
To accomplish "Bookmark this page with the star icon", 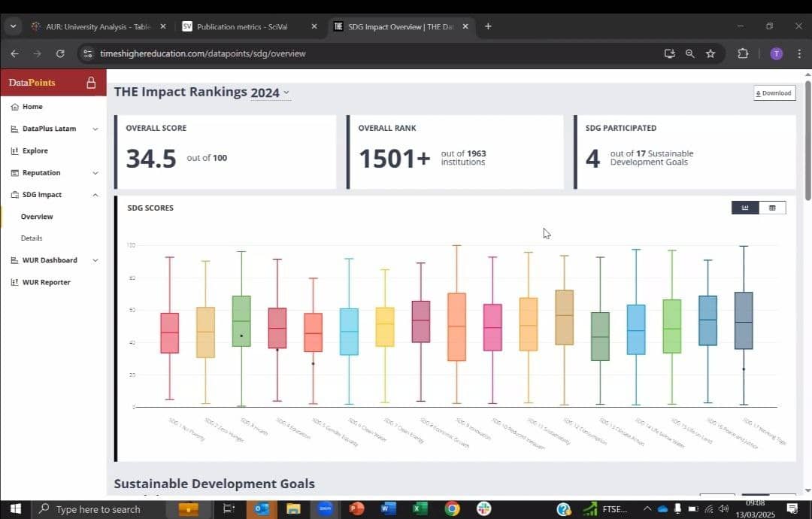I will (x=710, y=53).
